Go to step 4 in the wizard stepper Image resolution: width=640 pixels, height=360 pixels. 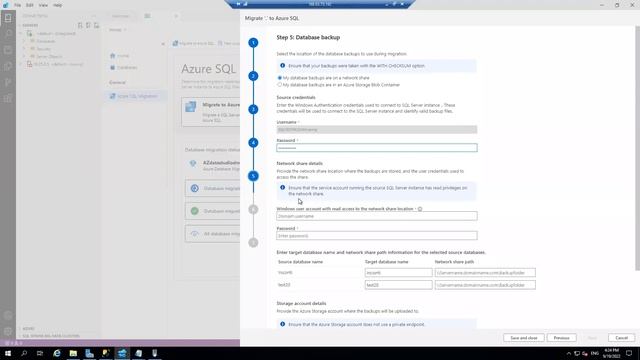click(x=253, y=142)
